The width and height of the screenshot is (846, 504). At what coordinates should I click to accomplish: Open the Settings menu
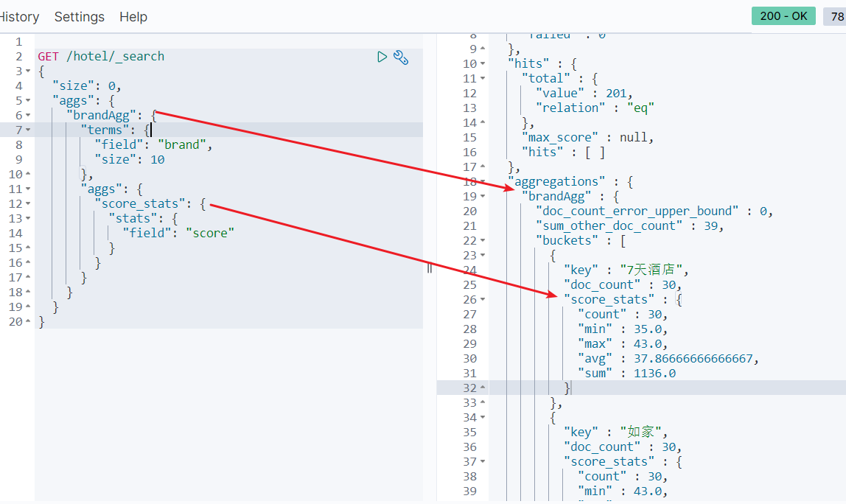[80, 17]
